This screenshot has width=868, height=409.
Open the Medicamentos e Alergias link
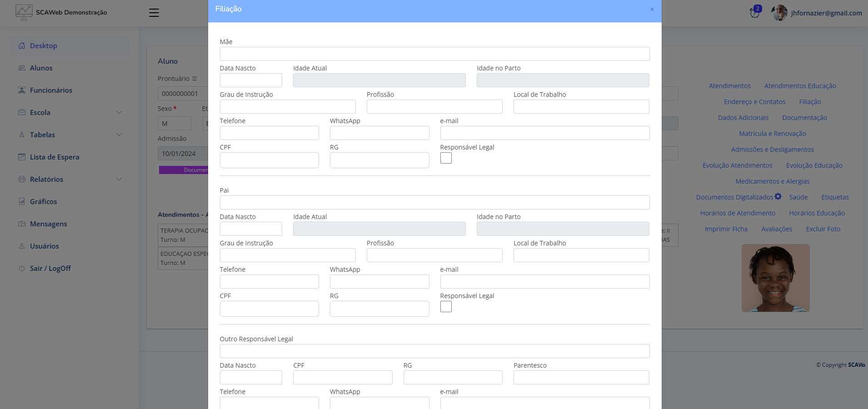[x=772, y=181]
